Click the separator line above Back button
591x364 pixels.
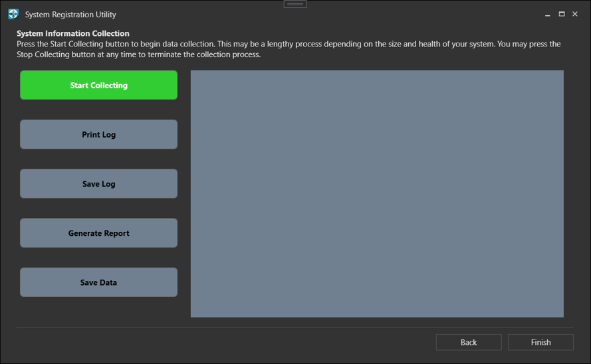295,327
